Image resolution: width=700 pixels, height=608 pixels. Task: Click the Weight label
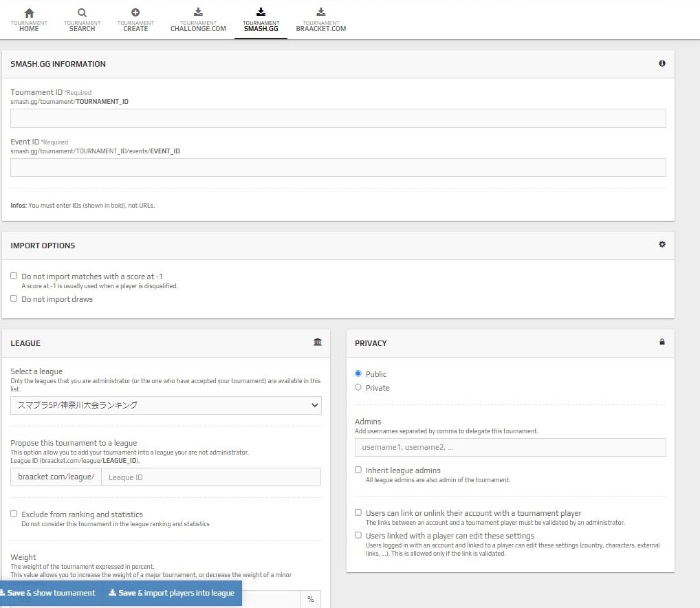(23, 557)
